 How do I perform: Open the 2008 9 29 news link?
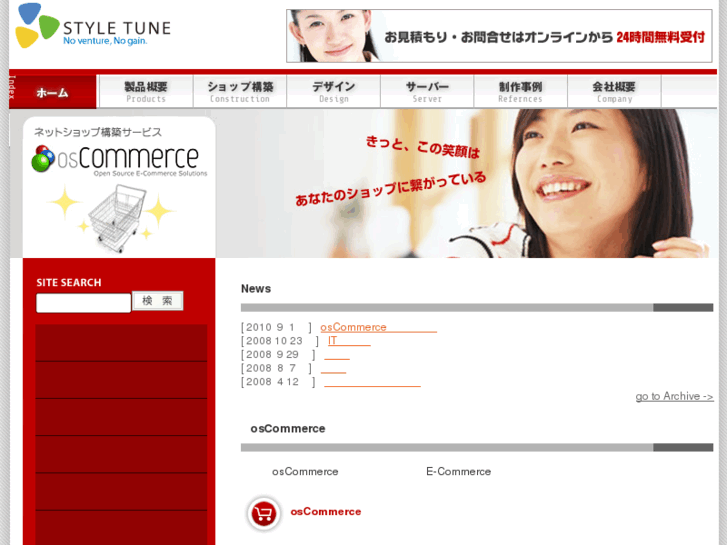point(337,355)
